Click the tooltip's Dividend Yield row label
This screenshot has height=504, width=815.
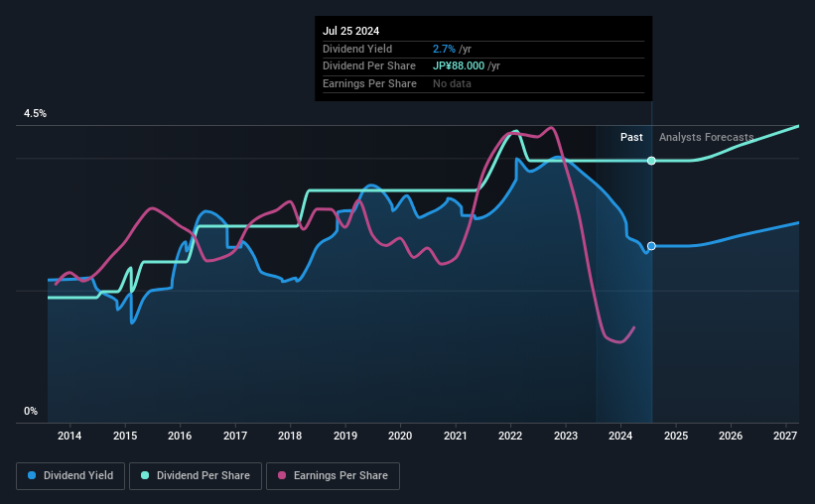[357, 49]
